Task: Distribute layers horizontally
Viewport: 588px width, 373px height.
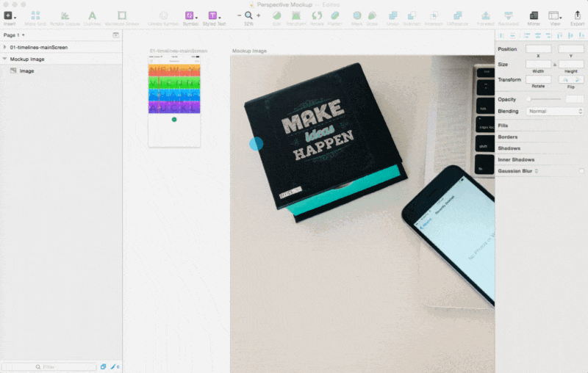Action: point(501,35)
